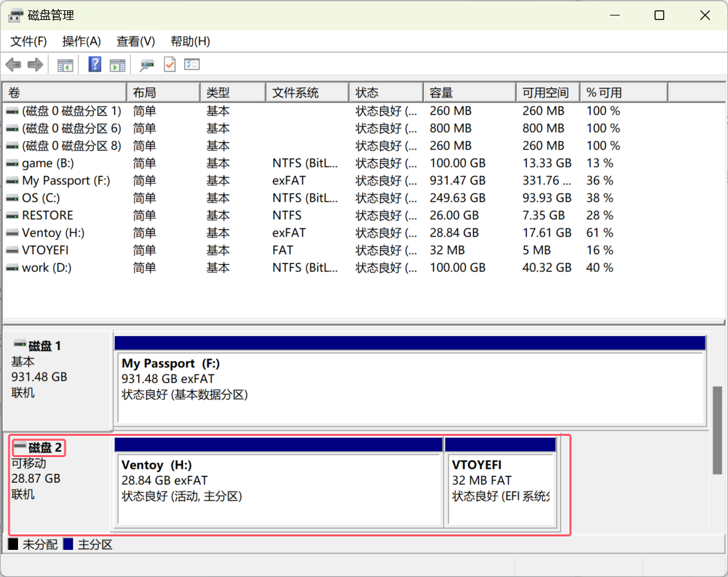Toggle the show/hide console tree icon
Viewport: 728px width, 577px height.
pos(65,64)
